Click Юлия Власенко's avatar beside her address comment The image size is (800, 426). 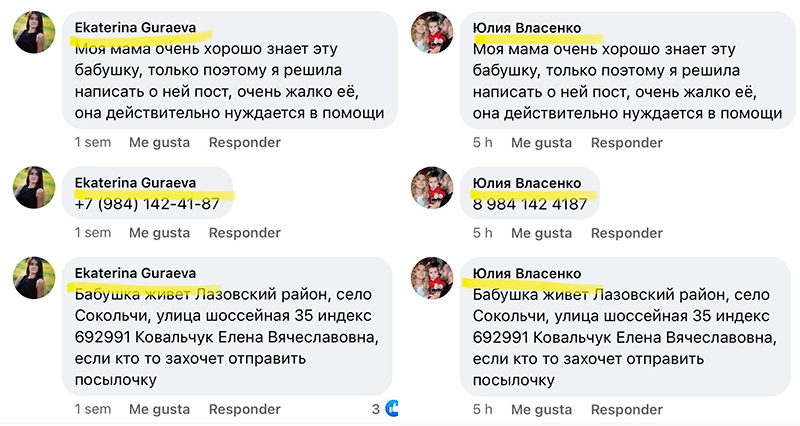pos(432,279)
